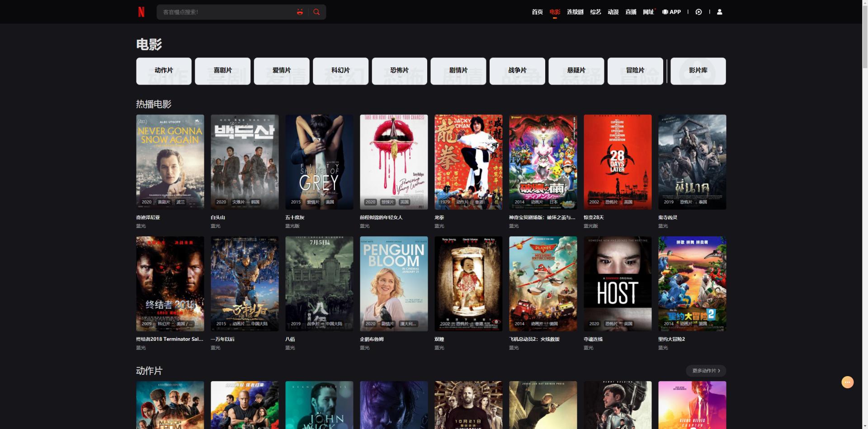This screenshot has height=429, width=868.
Task: Open the Planes Fire & Rescue poster
Action: (543, 284)
